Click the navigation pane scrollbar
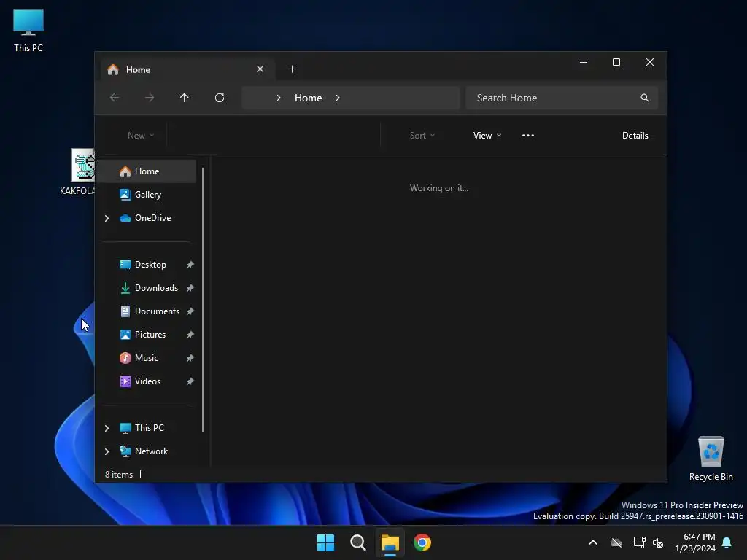Screen dimensions: 747x560 pyautogui.click(x=203, y=300)
